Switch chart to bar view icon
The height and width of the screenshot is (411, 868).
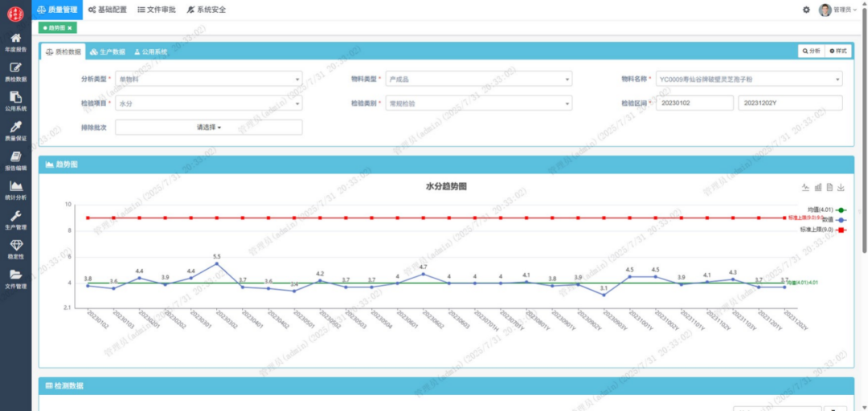click(817, 187)
